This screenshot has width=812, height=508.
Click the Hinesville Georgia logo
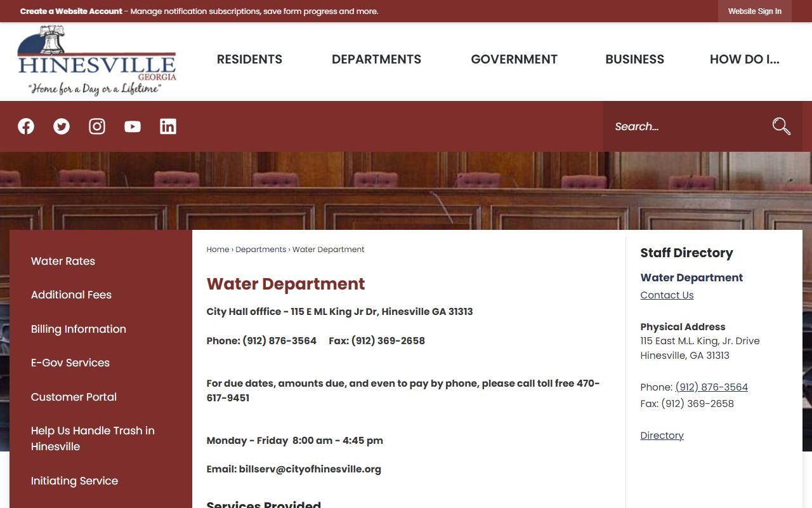click(x=96, y=61)
